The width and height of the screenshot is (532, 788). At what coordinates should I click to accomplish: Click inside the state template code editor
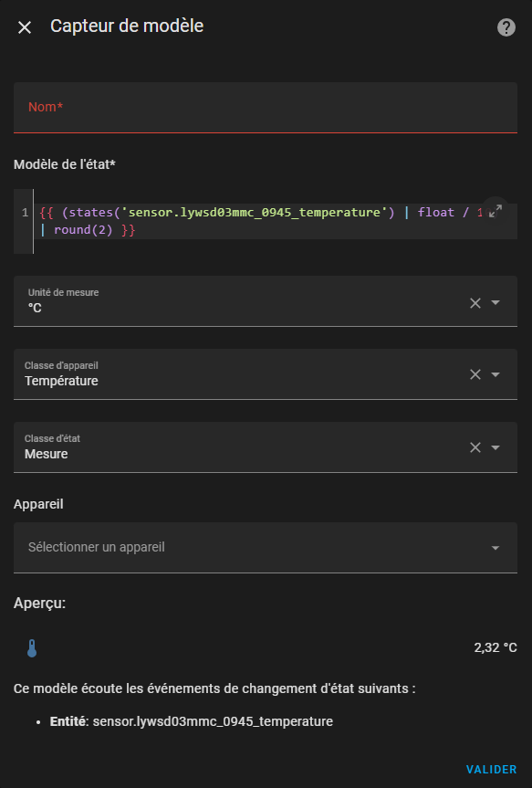coord(276,221)
